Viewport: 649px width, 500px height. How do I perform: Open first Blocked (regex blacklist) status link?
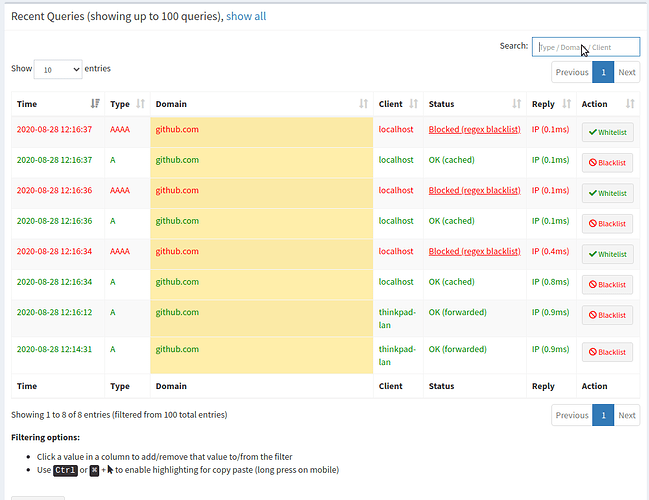(474, 129)
